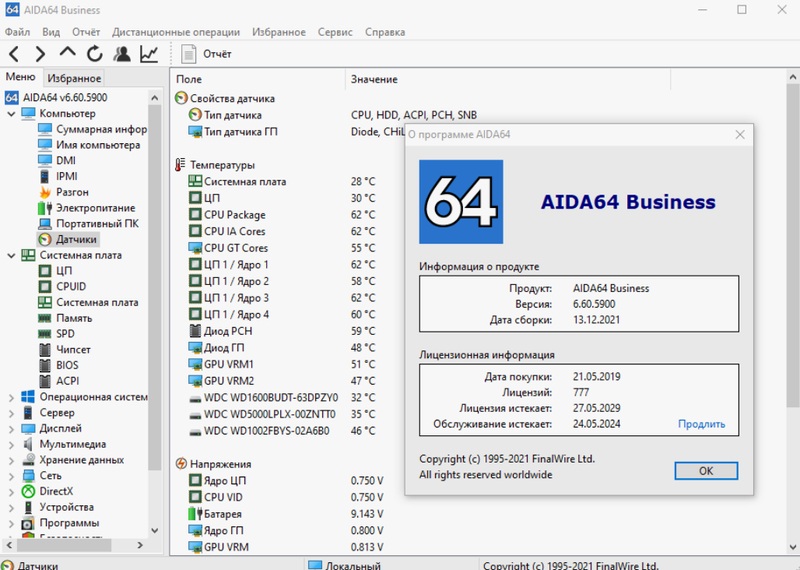The height and width of the screenshot is (570, 800).
Task: Select CPU GT Cores row
Action: pyautogui.click(x=282, y=248)
